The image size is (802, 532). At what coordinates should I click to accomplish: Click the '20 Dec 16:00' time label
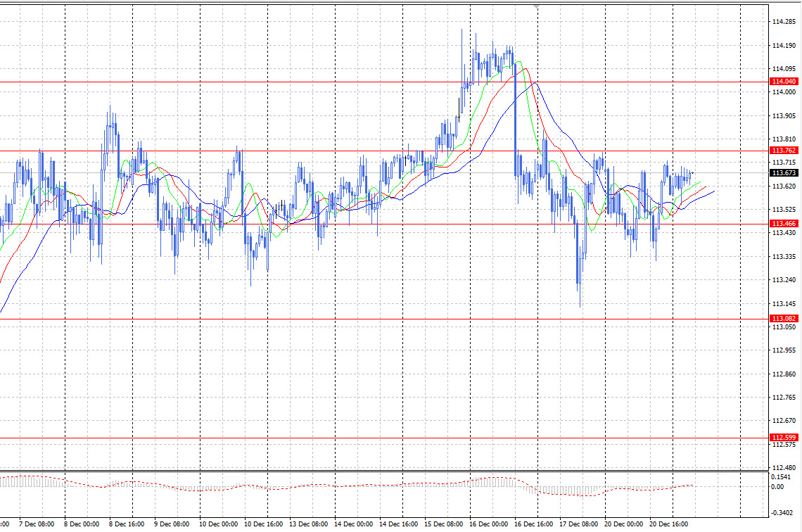(668, 524)
